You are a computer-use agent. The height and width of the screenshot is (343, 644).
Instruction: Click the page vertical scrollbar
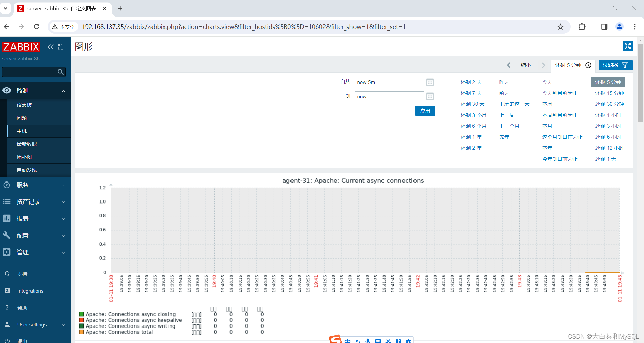pyautogui.click(x=640, y=83)
